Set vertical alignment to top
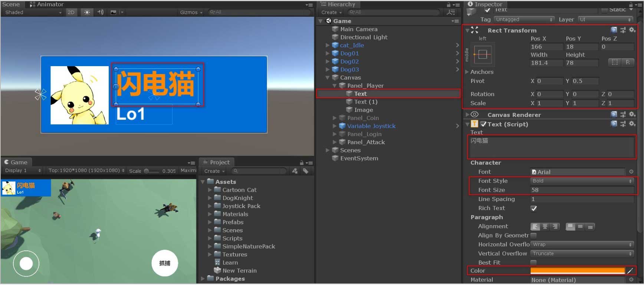This screenshot has width=644, height=285. coord(571,226)
